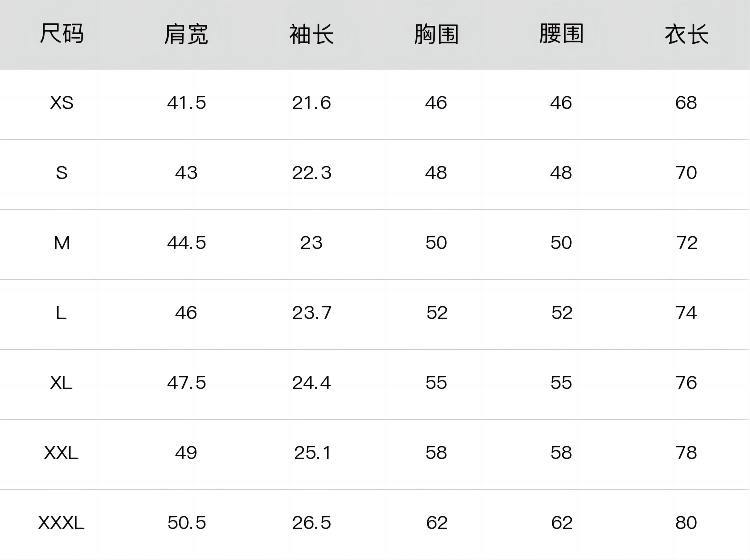Viewport: 750px width, 560px height.
Task: Select the XXL size row label
Action: [x=61, y=453]
